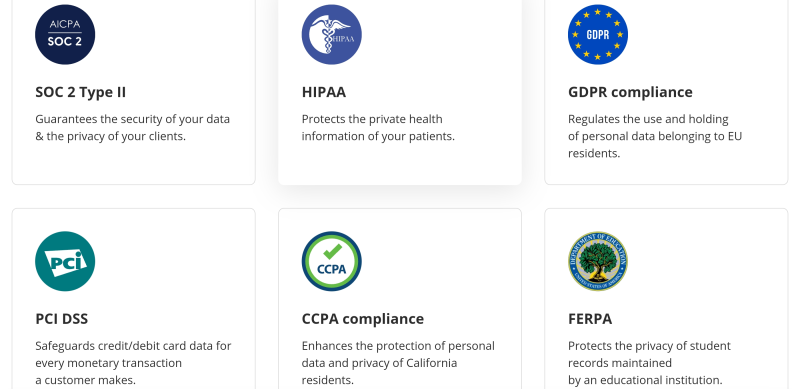
Task: Select the FERPA compliance card
Action: 666,299
